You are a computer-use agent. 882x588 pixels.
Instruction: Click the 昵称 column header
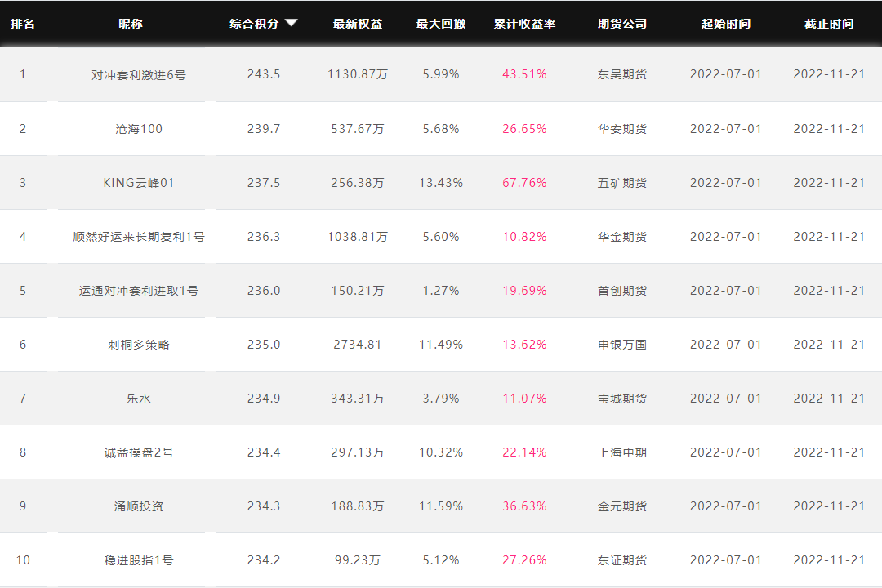tap(131, 24)
